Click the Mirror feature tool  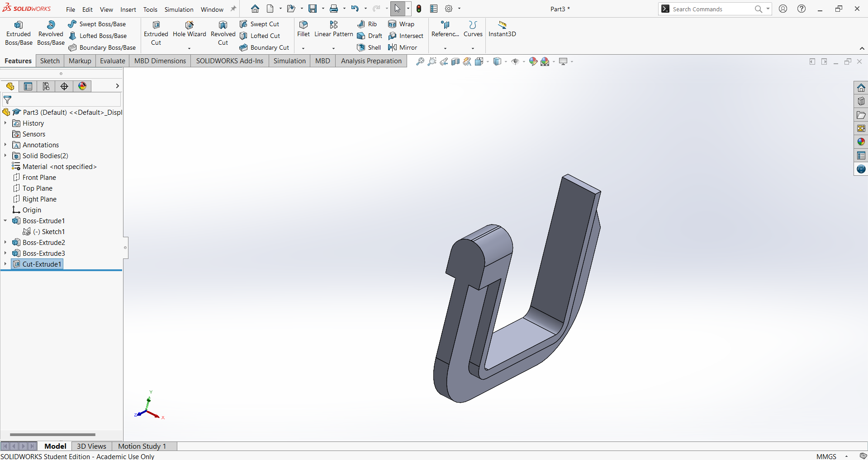tap(403, 47)
